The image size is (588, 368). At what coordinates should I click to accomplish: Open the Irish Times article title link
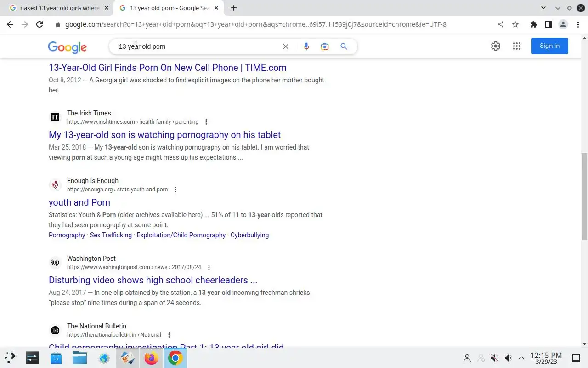[x=164, y=135]
